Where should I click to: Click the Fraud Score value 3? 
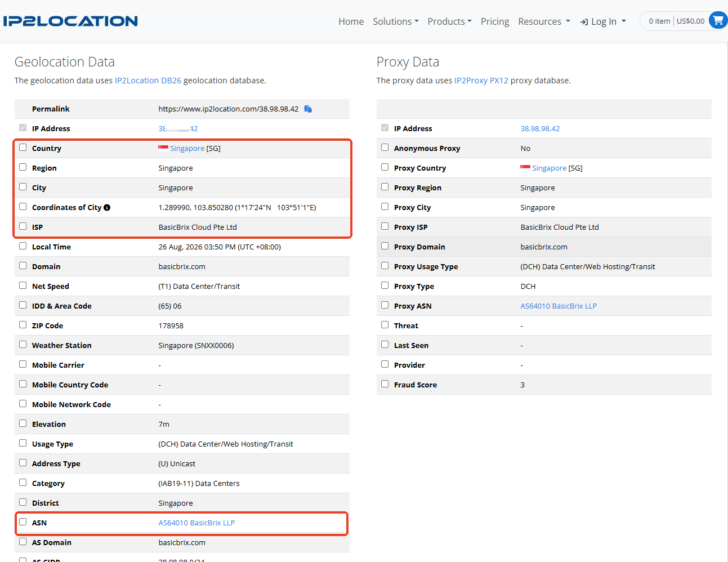click(522, 385)
